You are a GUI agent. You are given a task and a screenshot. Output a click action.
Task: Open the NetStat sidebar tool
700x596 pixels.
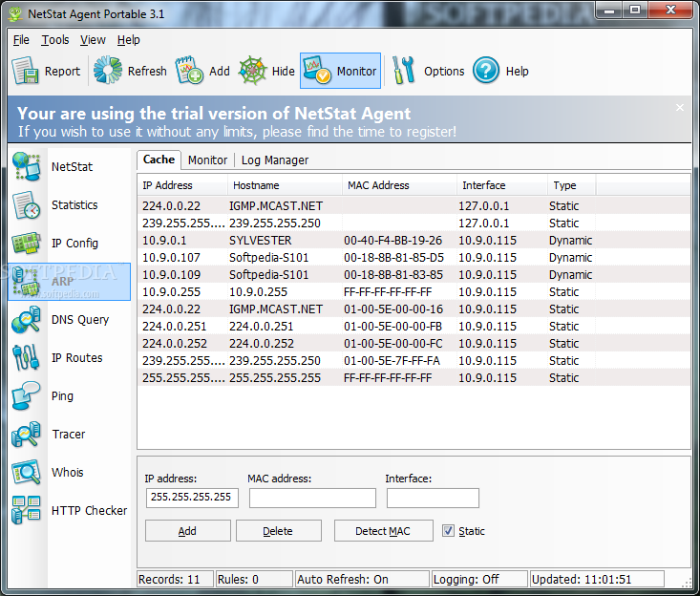point(69,167)
